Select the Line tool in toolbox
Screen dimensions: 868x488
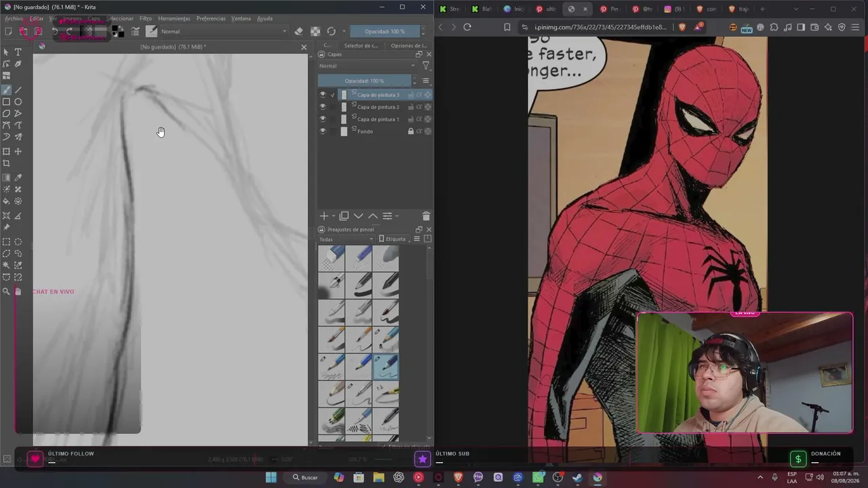(x=18, y=89)
